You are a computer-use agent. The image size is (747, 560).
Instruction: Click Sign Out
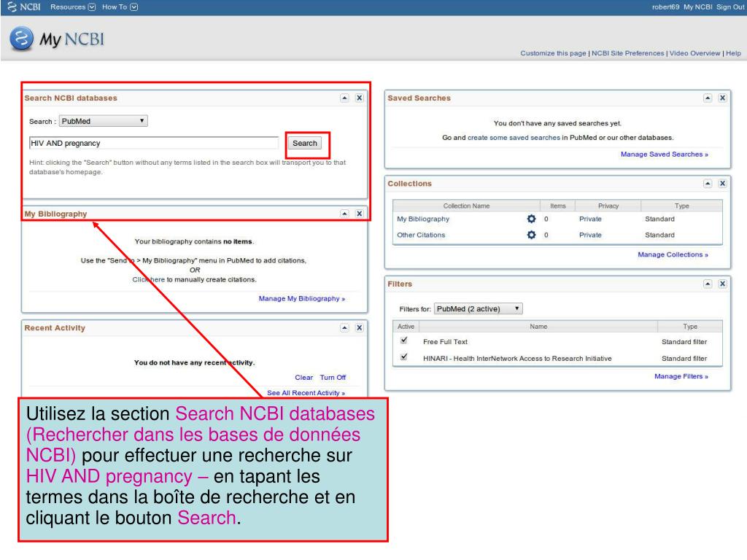pyautogui.click(x=729, y=7)
